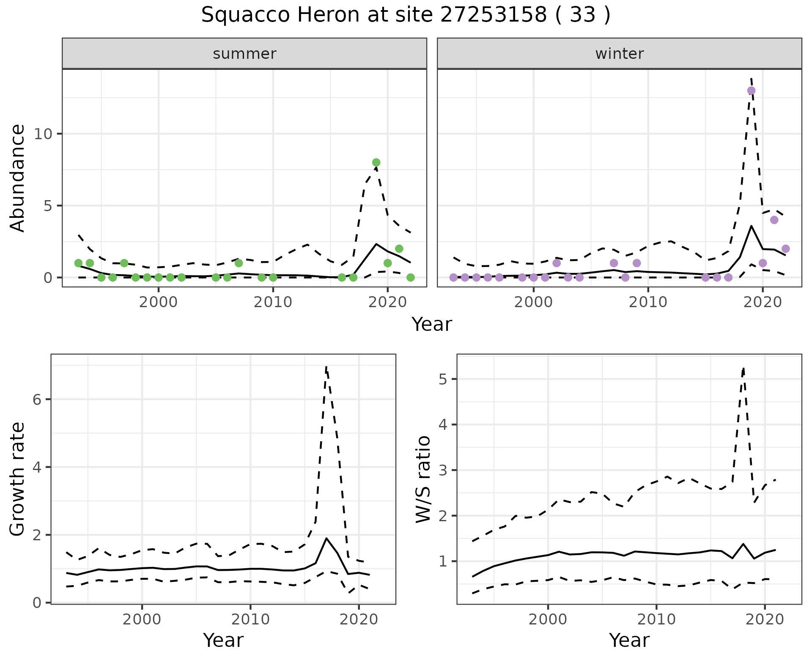Click the 2010 tick label in summer panel
The height and width of the screenshot is (660, 812).
coord(273,302)
